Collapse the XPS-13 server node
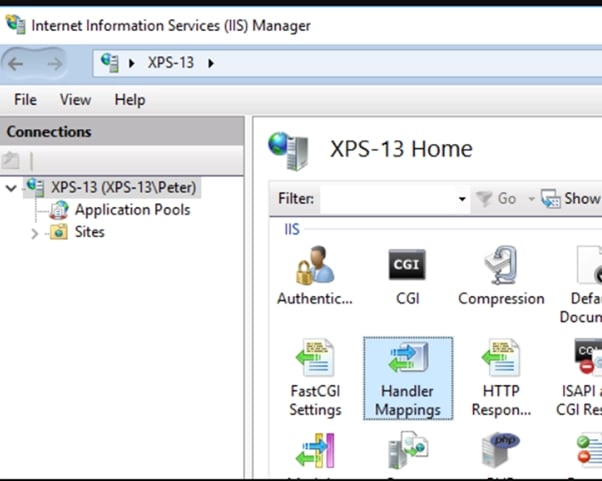 pos(11,187)
